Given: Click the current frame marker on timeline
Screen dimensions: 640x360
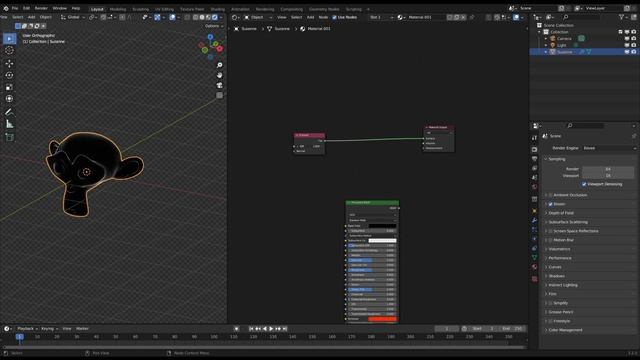Looking at the screenshot, I should point(20,337).
